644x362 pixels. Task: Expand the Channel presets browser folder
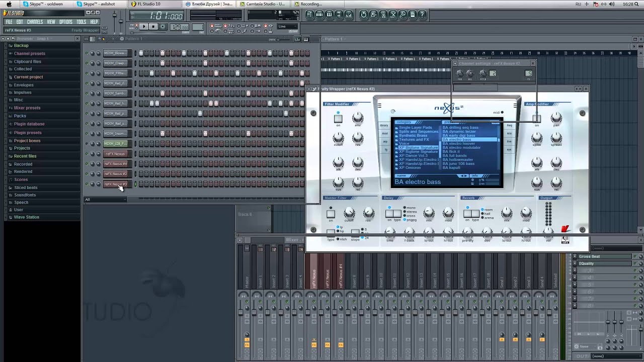click(29, 53)
